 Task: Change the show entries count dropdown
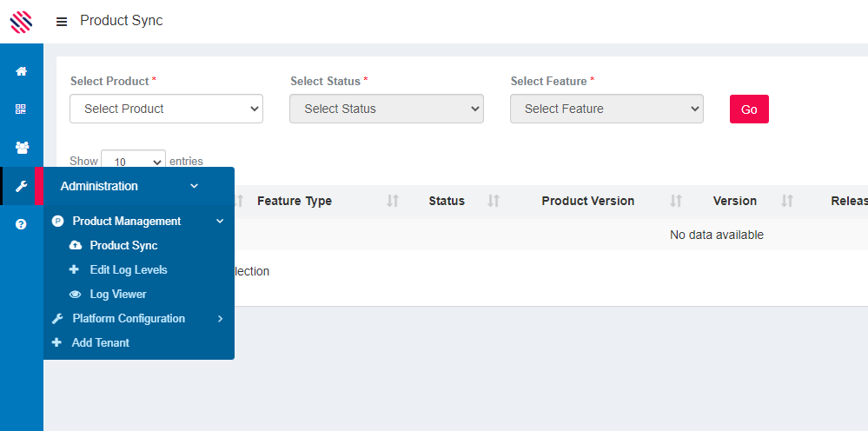click(133, 162)
